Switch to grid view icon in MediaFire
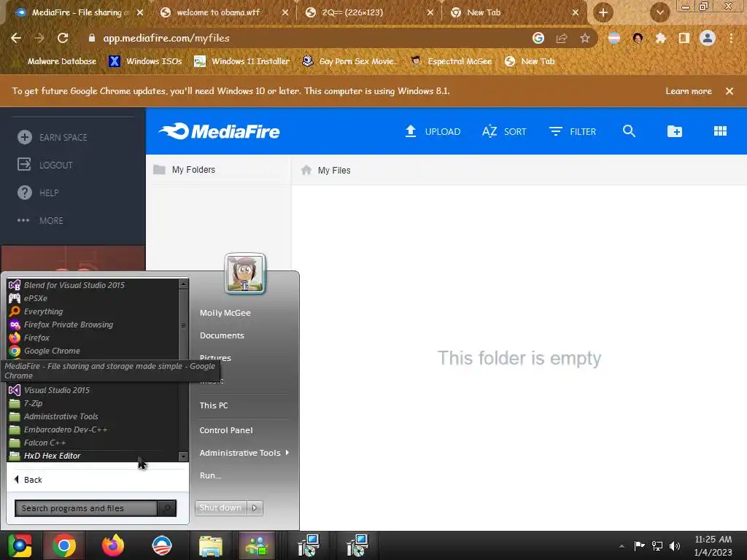This screenshot has width=747, height=560. 720,131
